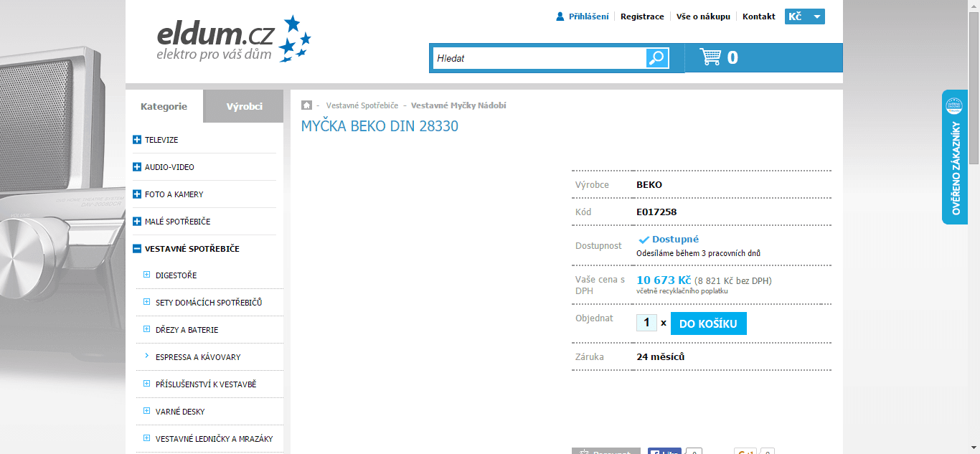Open ESPRESSA A KÁVOVARY subcategory
Screen dimensions: 980x454
[198, 357]
